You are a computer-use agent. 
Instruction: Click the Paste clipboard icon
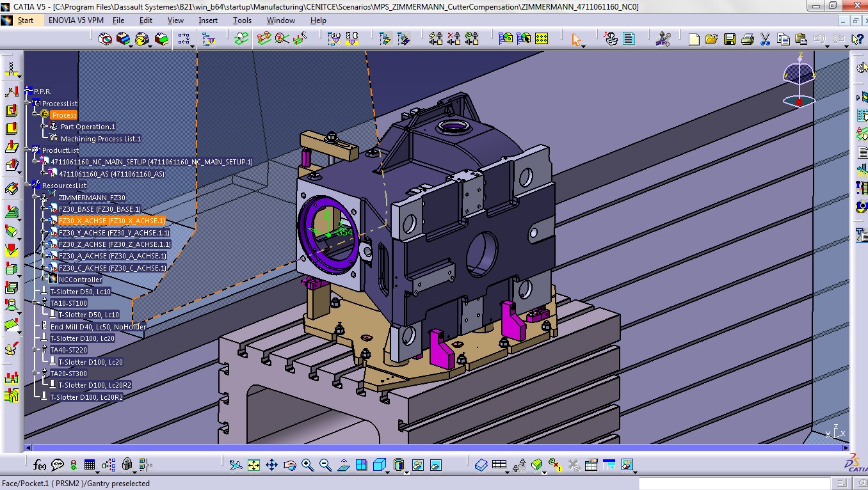[801, 40]
